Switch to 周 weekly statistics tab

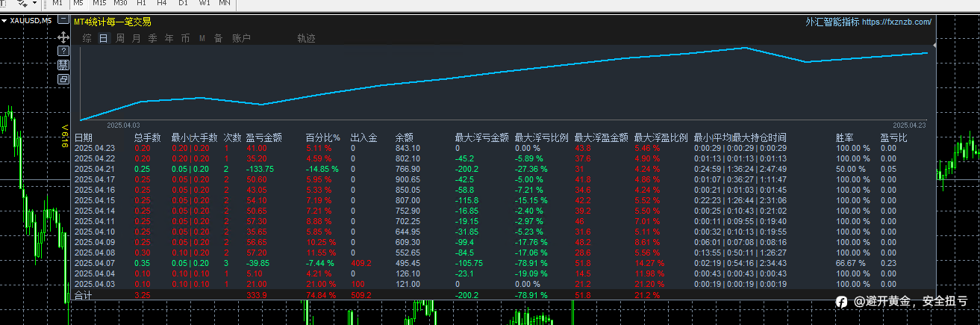point(120,38)
